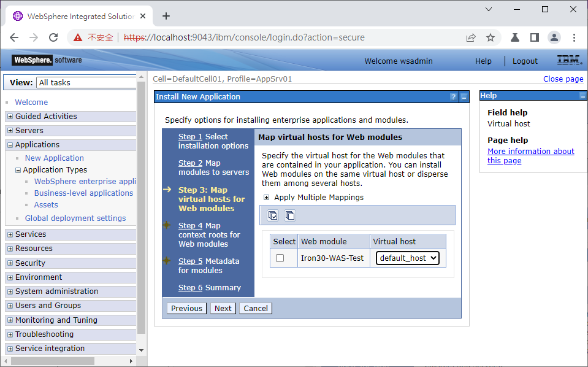Go to Step 5 Metadata for modules
588x367 pixels.
point(190,261)
